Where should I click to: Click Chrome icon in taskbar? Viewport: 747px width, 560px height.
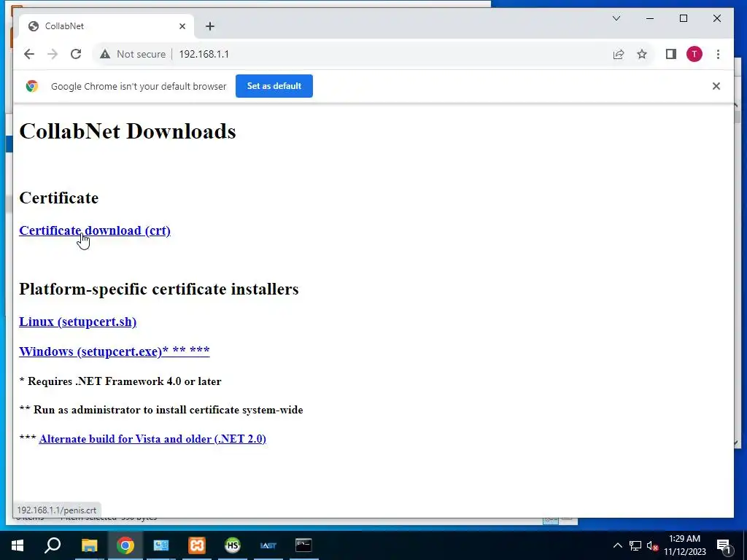pyautogui.click(x=125, y=545)
